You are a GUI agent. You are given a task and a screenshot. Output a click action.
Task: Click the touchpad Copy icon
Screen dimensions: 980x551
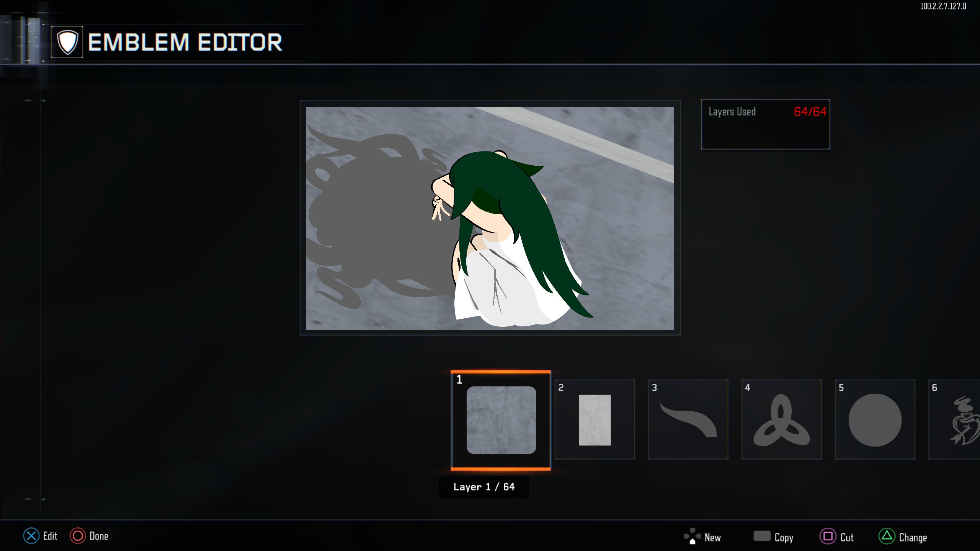click(762, 536)
